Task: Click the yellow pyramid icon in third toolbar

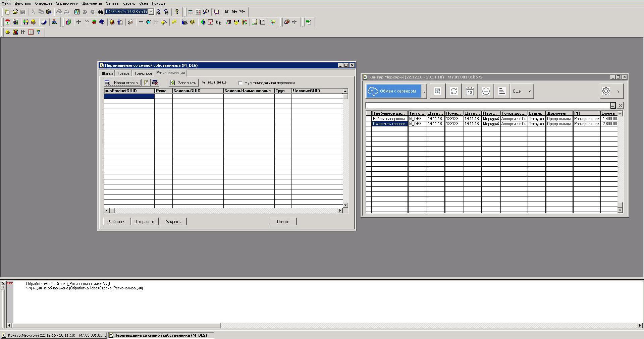Action: (7, 32)
